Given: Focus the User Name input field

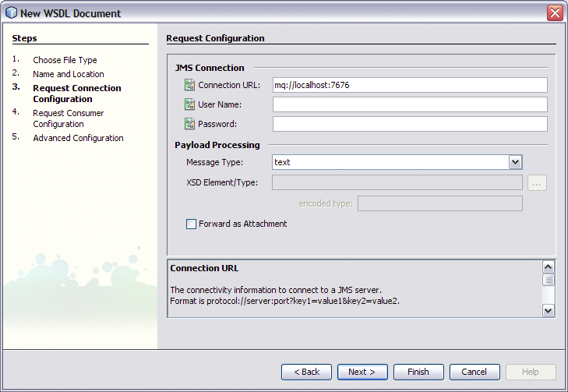Looking at the screenshot, I should click(410, 104).
